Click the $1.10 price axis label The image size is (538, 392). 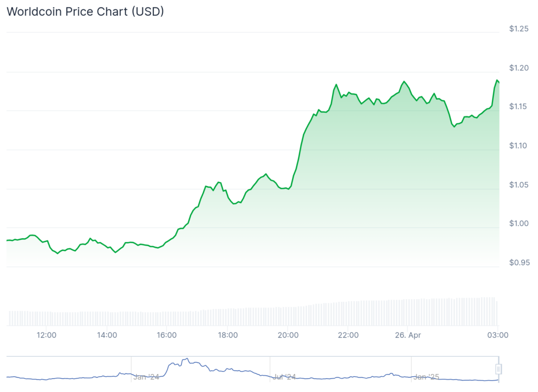pos(519,145)
